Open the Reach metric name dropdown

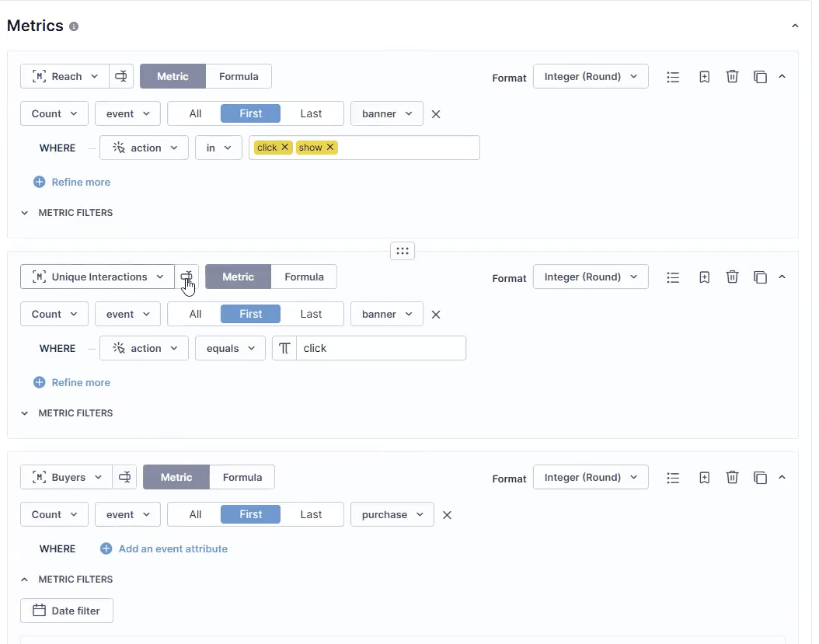pyautogui.click(x=64, y=76)
